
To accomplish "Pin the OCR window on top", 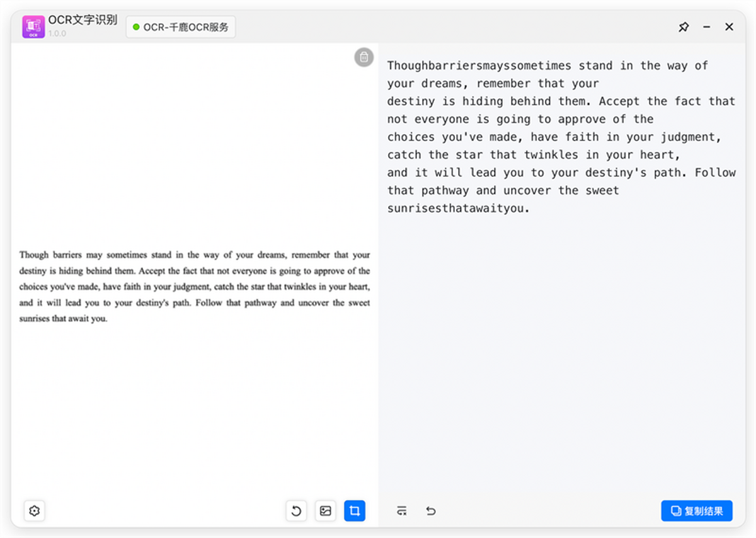I will point(684,27).
